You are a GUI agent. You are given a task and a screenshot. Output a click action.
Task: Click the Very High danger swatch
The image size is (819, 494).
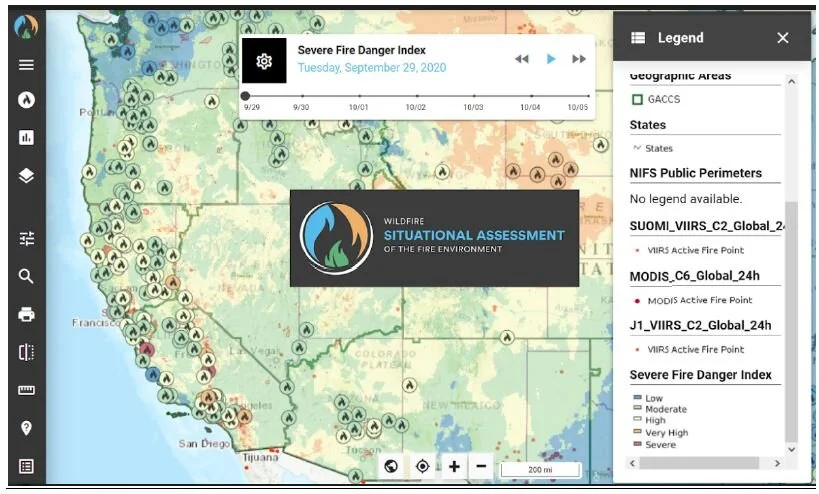[637, 432]
